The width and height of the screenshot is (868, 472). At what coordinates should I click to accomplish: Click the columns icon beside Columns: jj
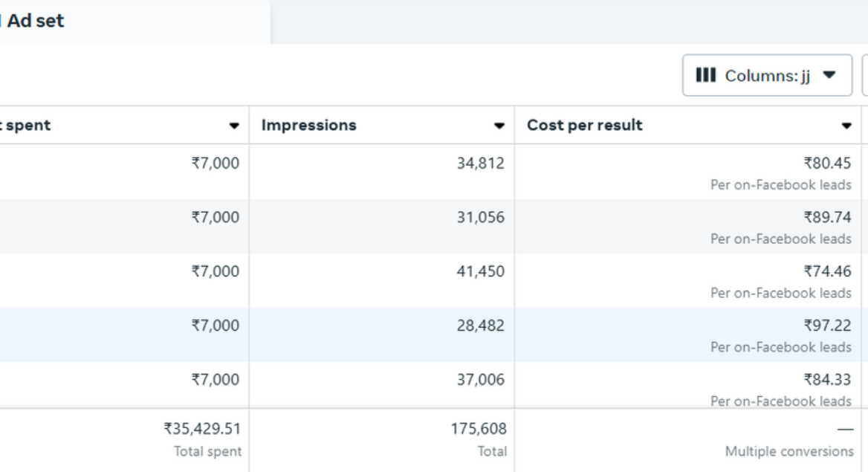[705, 75]
